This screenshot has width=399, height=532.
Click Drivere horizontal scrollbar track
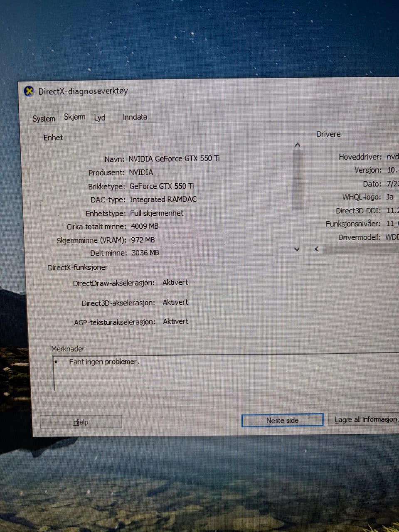pos(361,249)
